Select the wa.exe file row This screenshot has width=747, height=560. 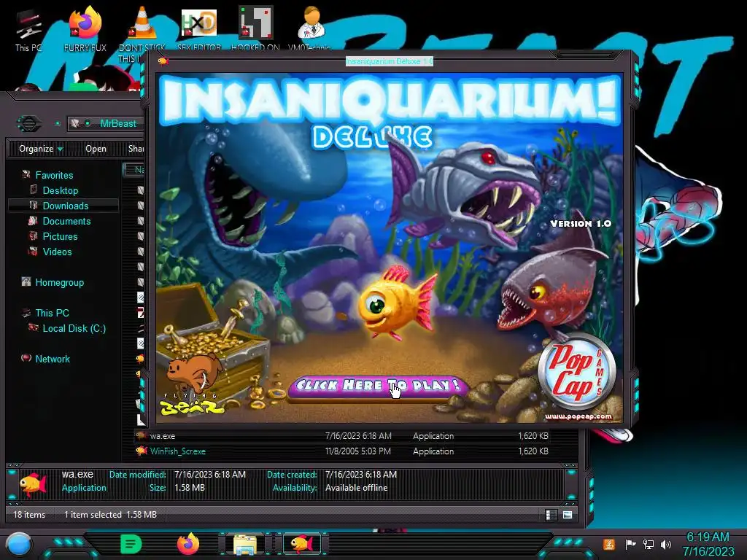(x=342, y=436)
